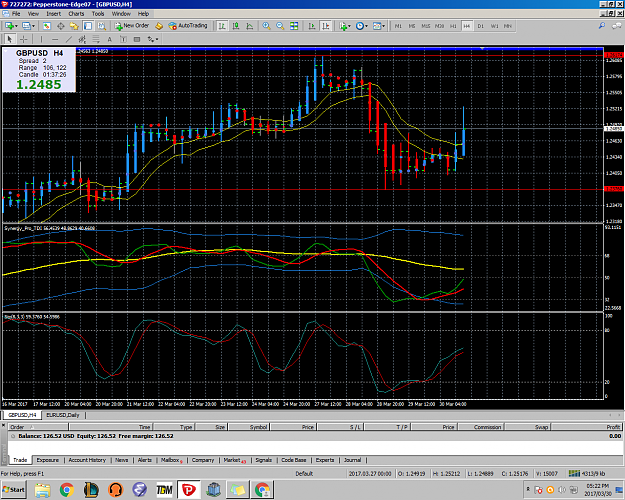Select the W1 timeframe
This screenshot has height=500, width=625.
(494, 26)
